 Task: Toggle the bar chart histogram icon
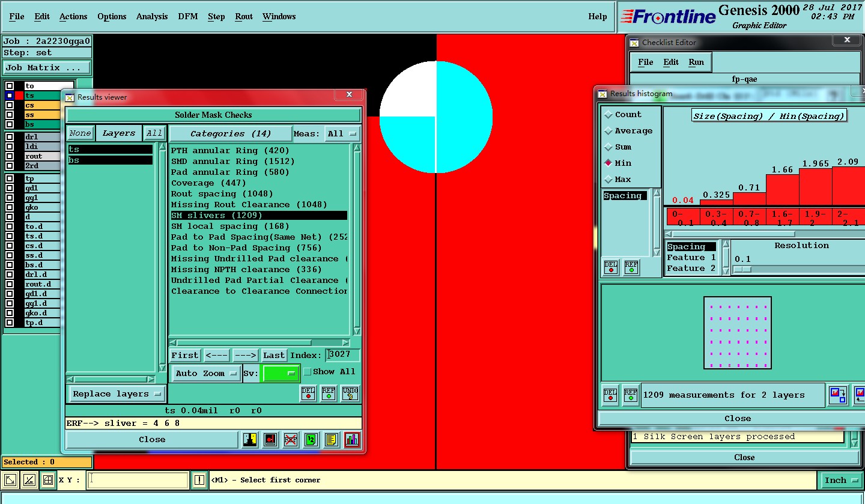point(352,440)
